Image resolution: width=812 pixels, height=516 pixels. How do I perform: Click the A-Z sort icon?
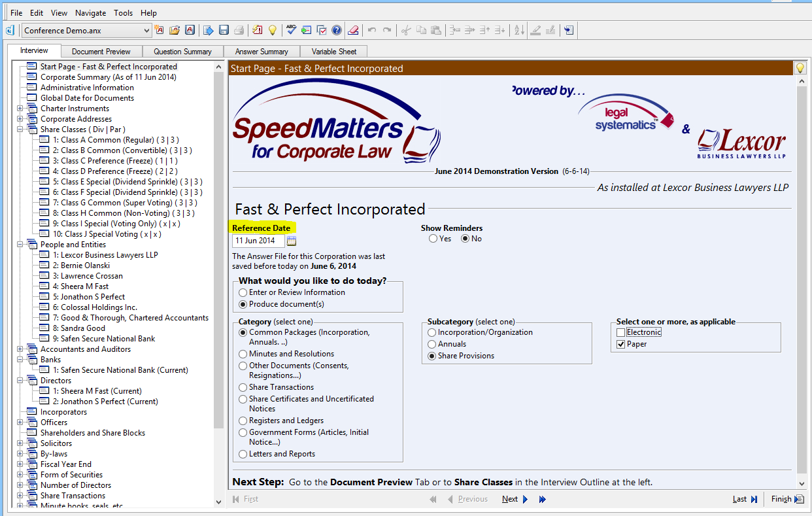(519, 30)
